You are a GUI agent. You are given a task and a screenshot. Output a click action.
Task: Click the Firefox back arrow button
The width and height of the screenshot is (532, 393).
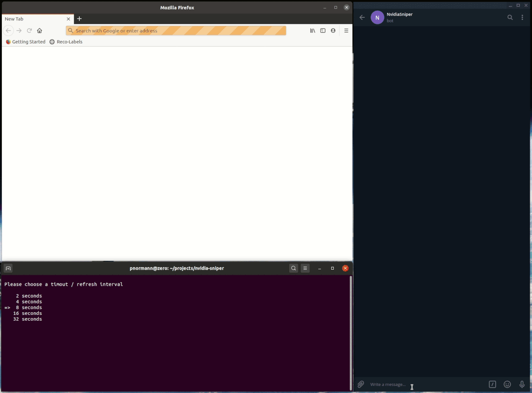[x=8, y=31]
